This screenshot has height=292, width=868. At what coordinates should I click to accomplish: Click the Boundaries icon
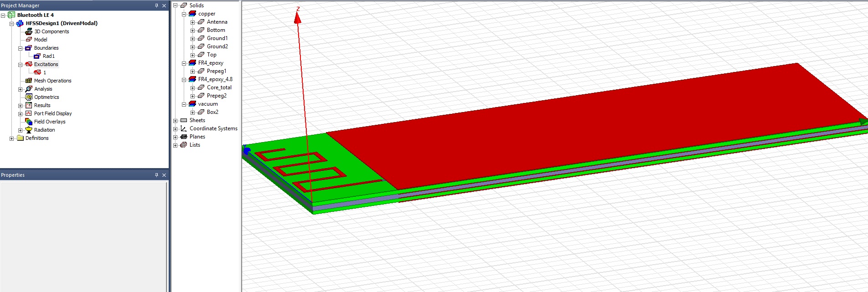[x=29, y=48]
